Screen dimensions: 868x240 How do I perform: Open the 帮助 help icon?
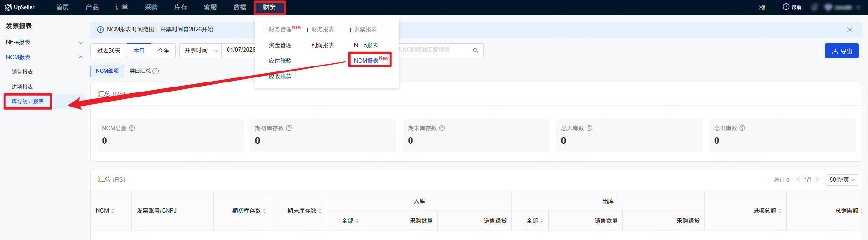(x=786, y=7)
